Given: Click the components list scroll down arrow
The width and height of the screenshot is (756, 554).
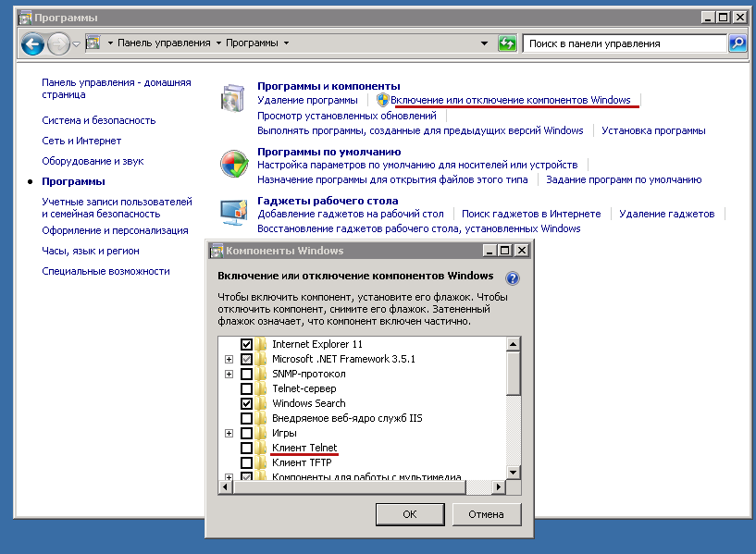Looking at the screenshot, I should [513, 473].
